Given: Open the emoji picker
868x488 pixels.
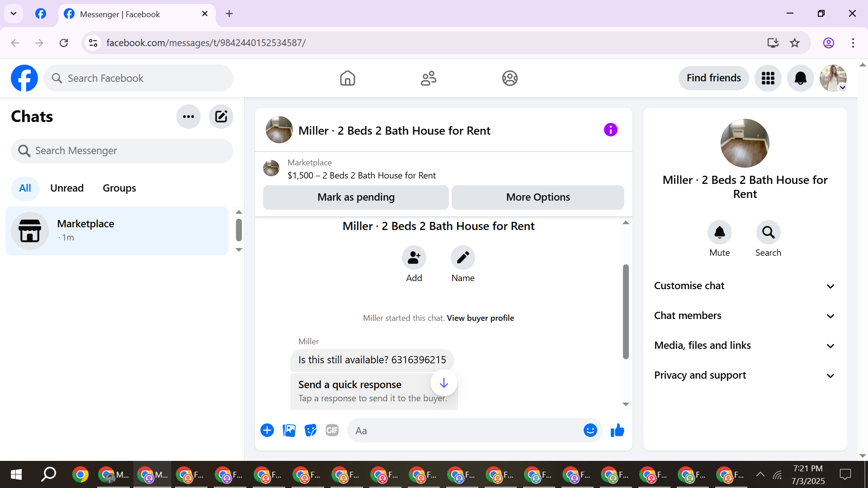Looking at the screenshot, I should (x=590, y=431).
